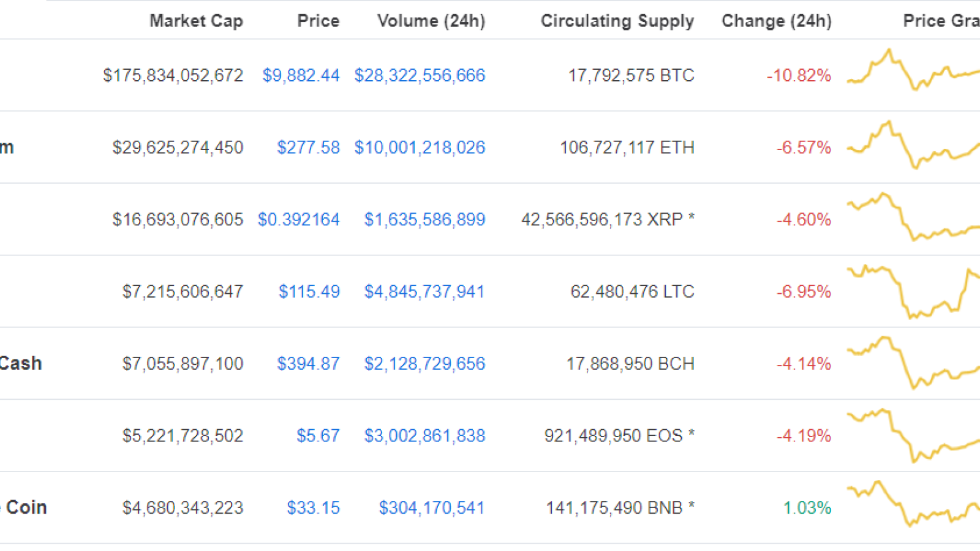This screenshot has width=980, height=551.
Task: Click supply value 921,489,950 EOS
Action: [619, 436]
